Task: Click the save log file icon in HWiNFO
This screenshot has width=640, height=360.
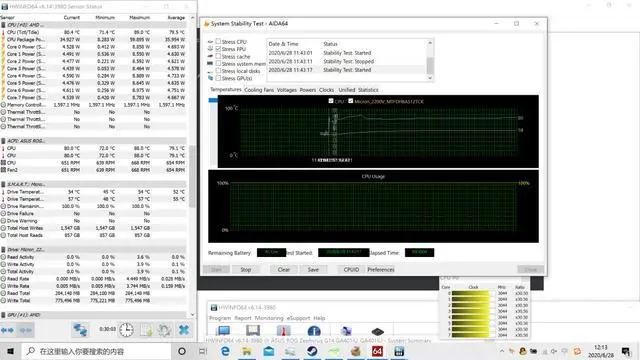Action: [146, 330]
